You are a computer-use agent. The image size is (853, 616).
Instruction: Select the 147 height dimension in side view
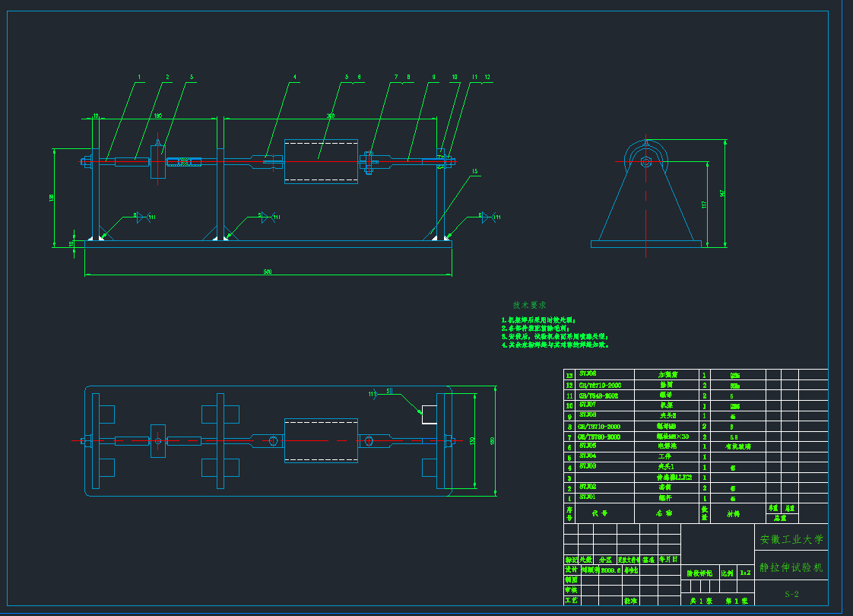(725, 192)
